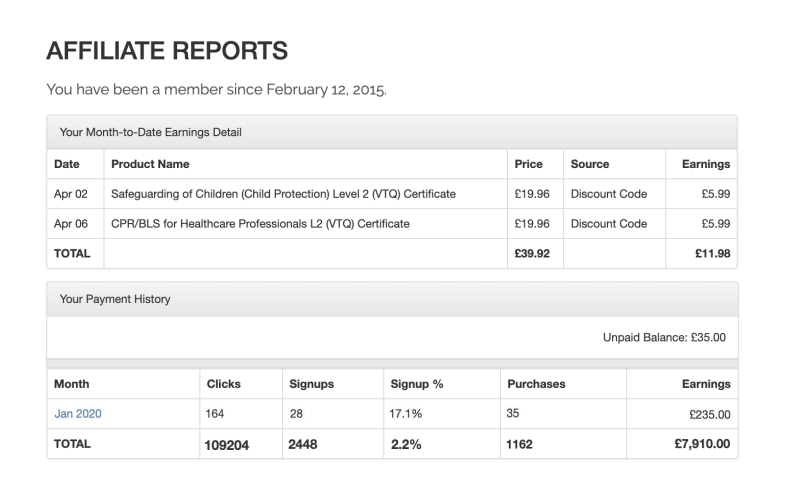Click the Date column header
Image resolution: width=793 pixels, height=504 pixels.
pos(66,164)
